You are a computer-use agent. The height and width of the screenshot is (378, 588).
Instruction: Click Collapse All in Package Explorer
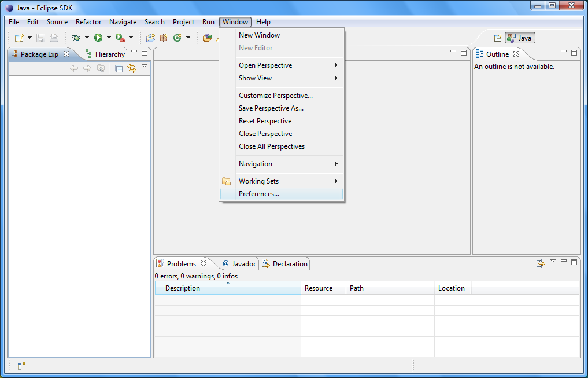[x=119, y=68]
